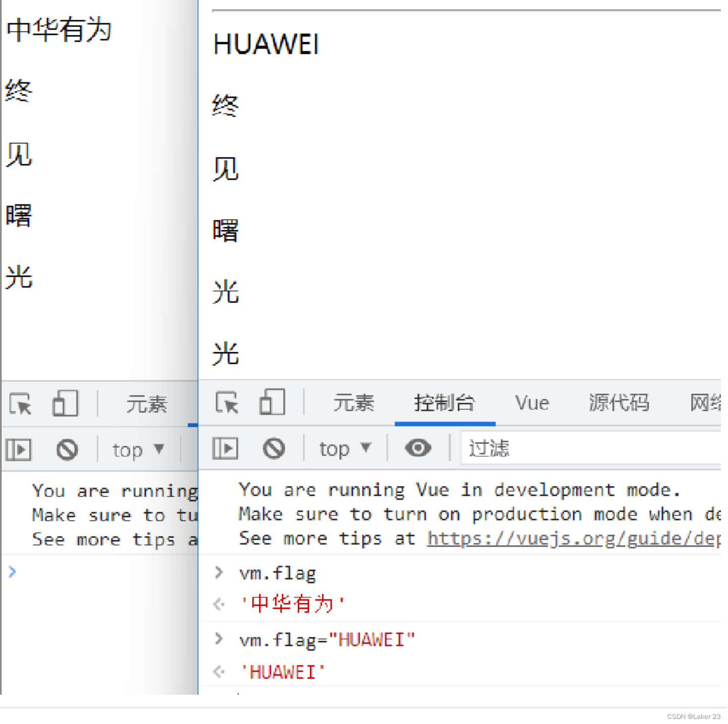Click inspect element icon in left DevTools

(20, 404)
